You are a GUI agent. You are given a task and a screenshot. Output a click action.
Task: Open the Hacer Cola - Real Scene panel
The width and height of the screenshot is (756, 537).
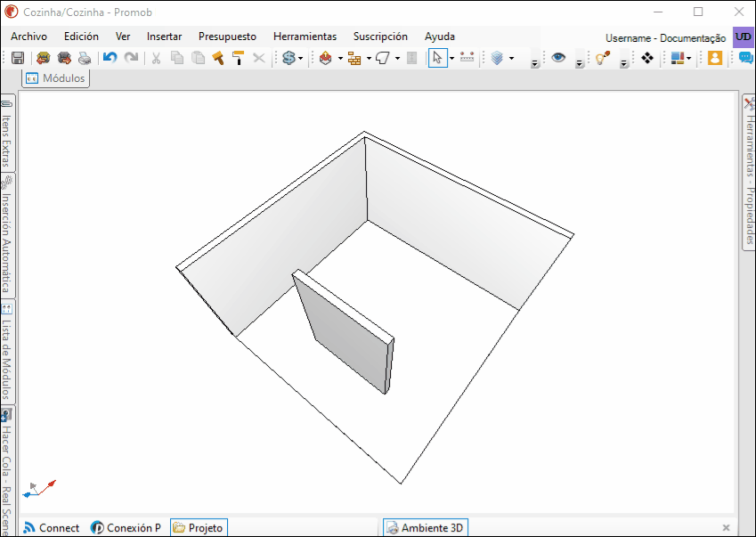click(7, 470)
